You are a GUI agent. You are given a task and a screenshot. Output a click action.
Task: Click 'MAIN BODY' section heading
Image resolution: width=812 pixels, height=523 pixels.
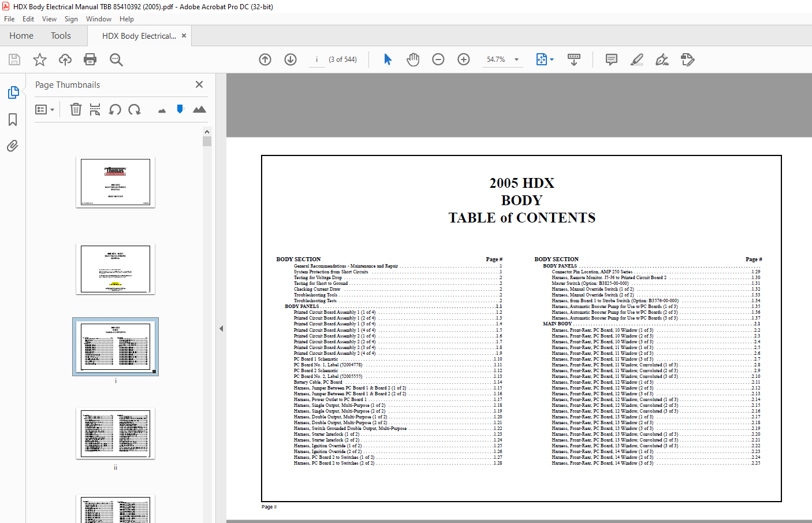coord(557,324)
